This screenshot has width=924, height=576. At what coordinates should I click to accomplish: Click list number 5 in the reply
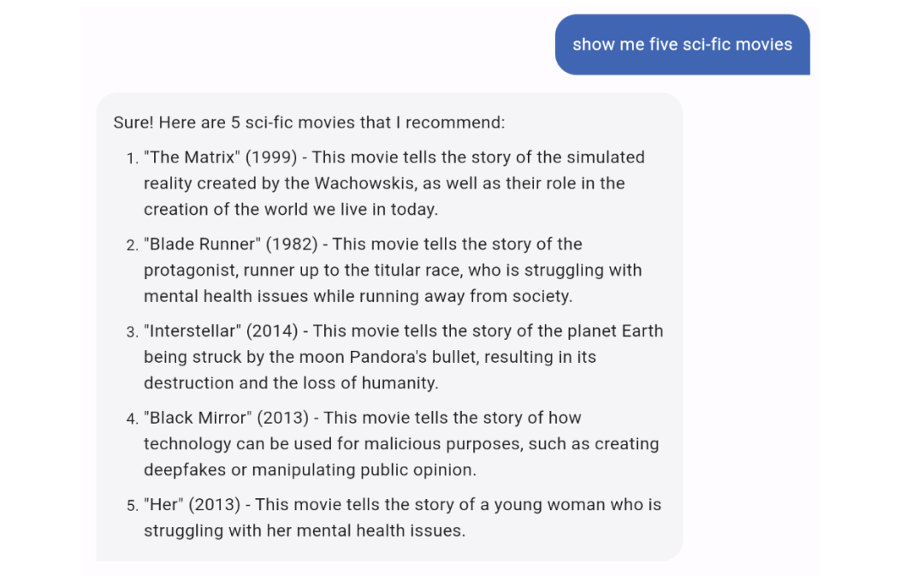[131, 506]
